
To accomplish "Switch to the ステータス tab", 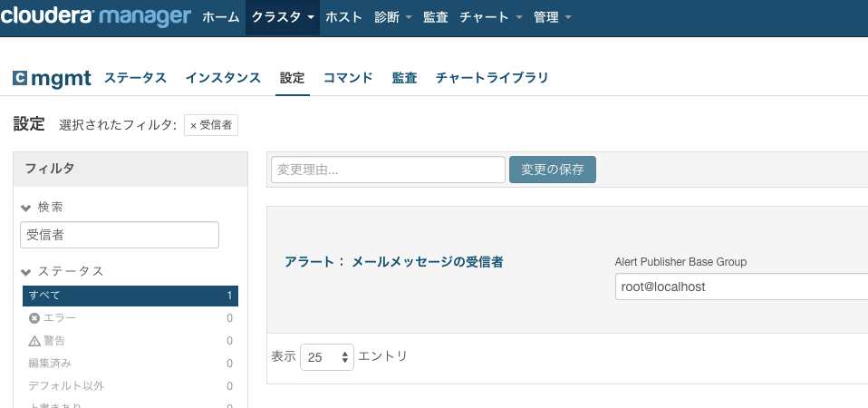I will coord(135,78).
